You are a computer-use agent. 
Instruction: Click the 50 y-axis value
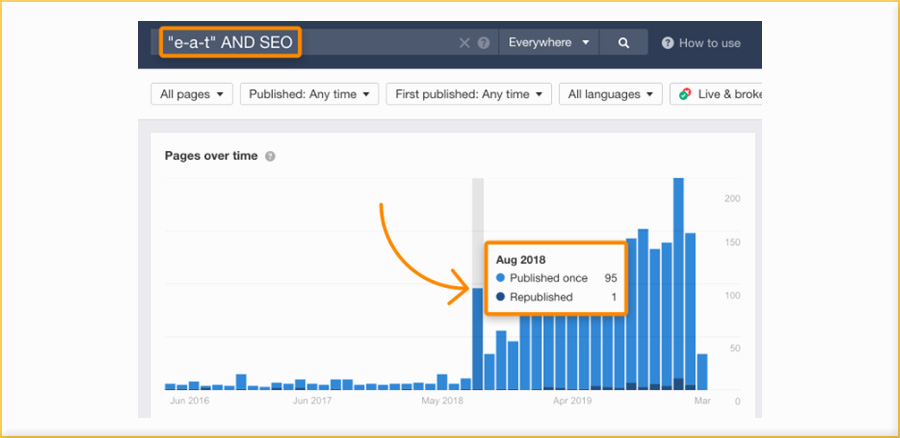[x=734, y=348]
